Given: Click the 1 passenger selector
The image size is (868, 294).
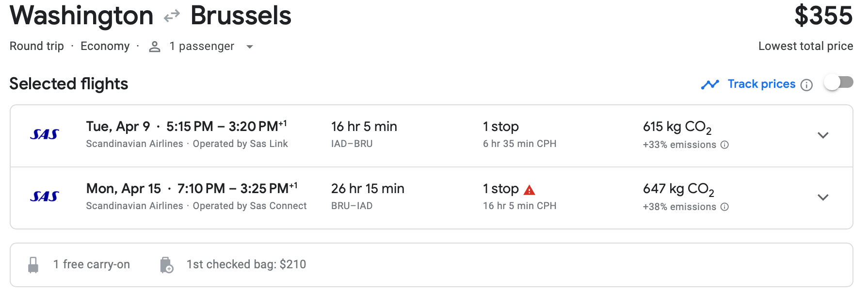Looking at the screenshot, I should [202, 47].
